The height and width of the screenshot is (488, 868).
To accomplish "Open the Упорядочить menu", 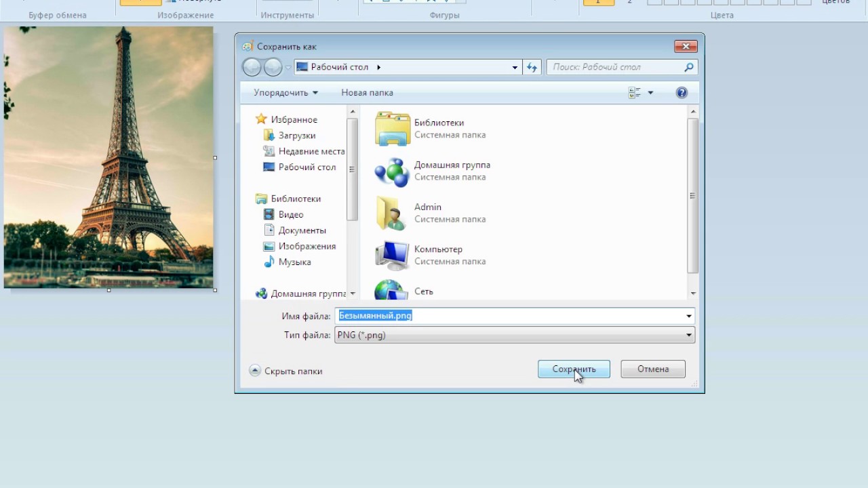I will coord(285,93).
